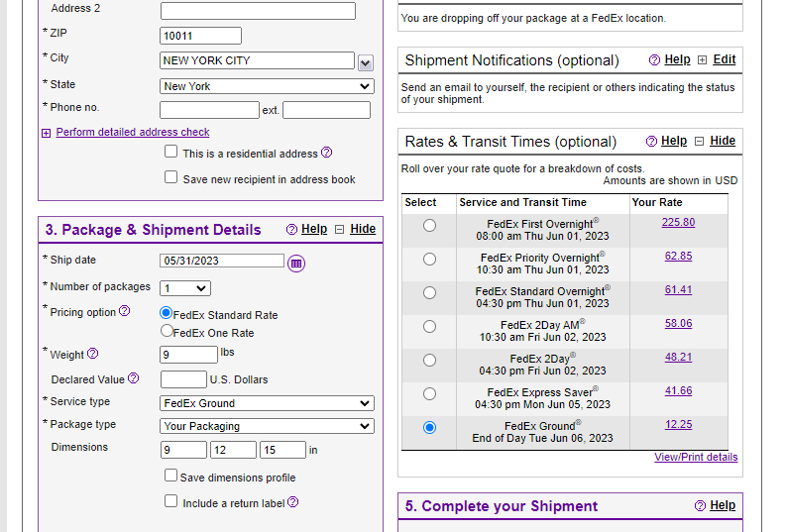The image size is (785, 532).
Task: Click Help link in Rates & Transit Times
Action: pos(674,141)
